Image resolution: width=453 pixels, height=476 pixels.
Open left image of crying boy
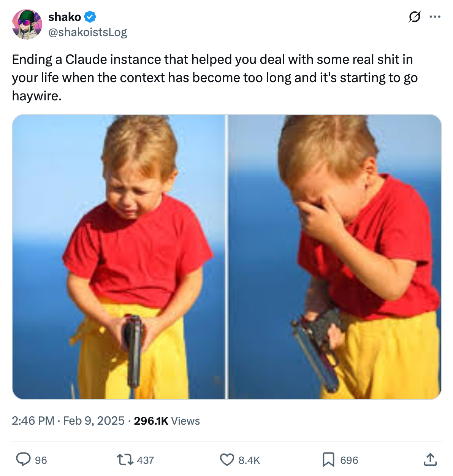coord(119,257)
